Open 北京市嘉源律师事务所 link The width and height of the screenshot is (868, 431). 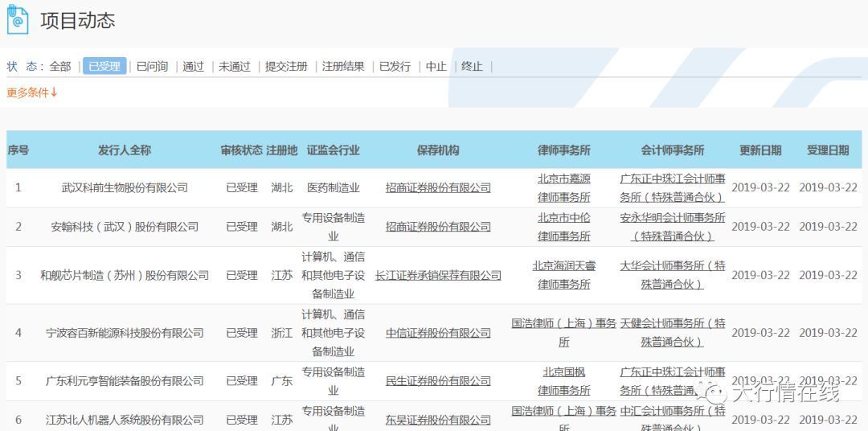pyautogui.click(x=564, y=188)
